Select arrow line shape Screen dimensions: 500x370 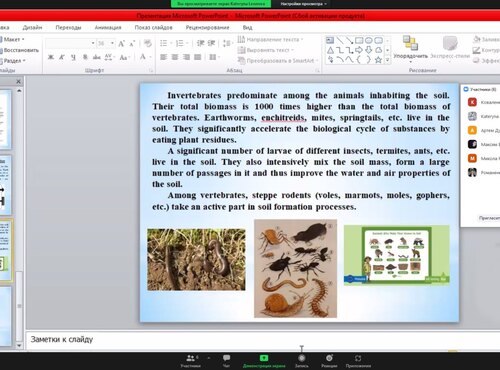pyautogui.click(x=349, y=40)
